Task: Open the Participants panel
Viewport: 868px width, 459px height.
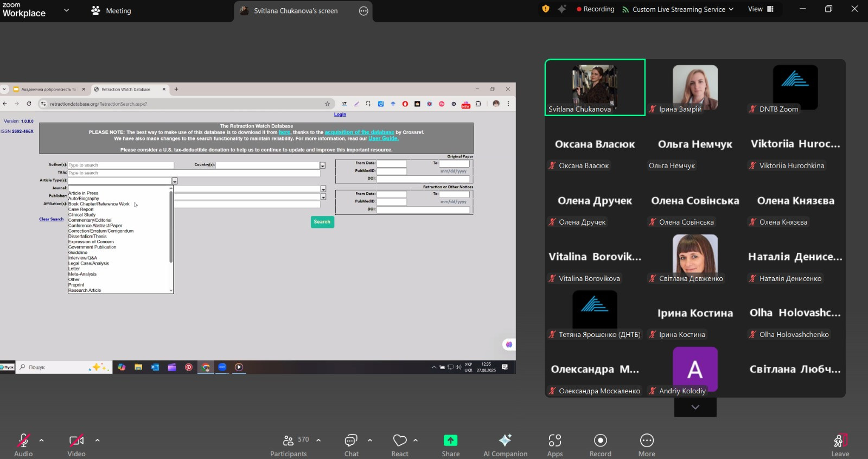Action: coord(289,444)
